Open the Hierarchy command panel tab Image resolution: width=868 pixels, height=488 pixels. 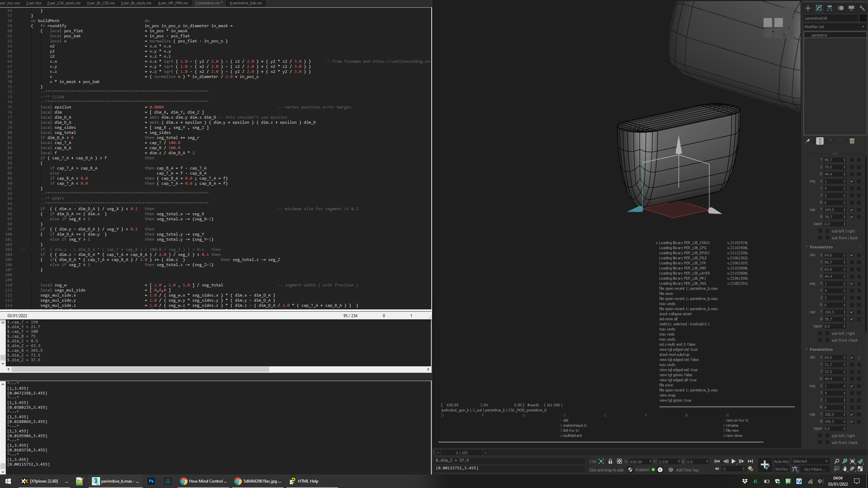pos(830,8)
